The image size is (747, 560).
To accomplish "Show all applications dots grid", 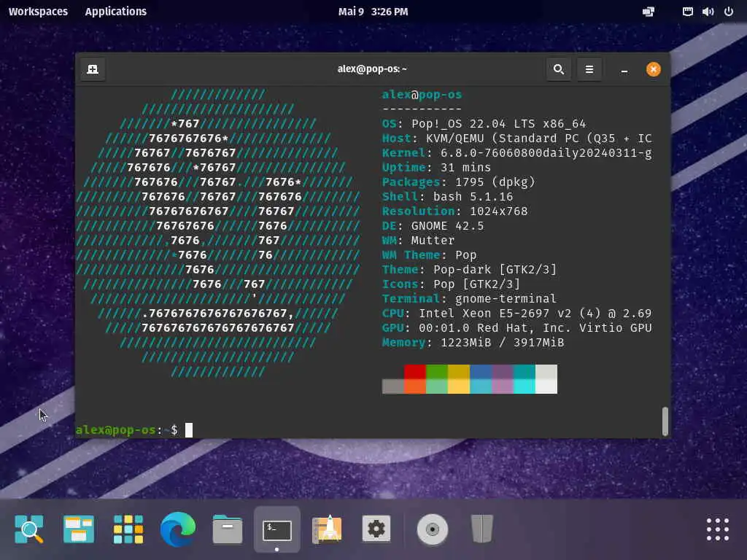I will [718, 529].
